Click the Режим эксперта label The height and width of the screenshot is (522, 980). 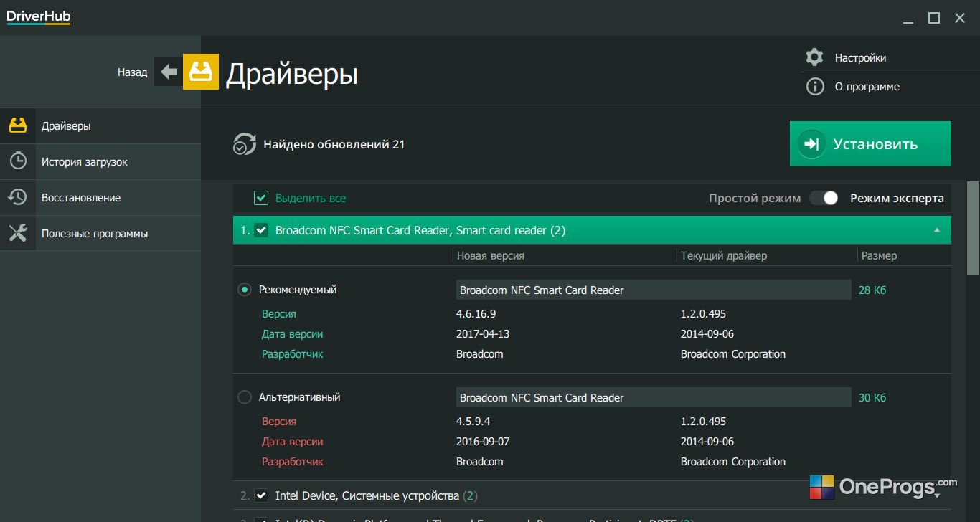click(897, 198)
